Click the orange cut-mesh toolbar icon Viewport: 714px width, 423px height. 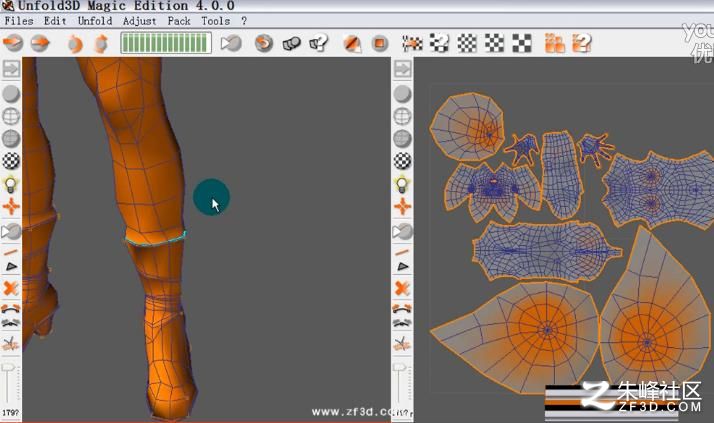coord(352,44)
